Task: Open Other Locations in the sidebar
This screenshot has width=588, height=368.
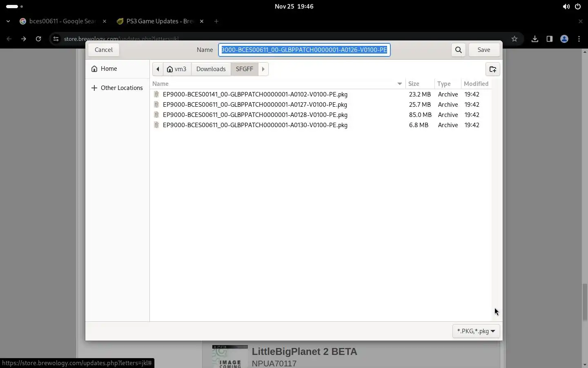Action: [x=117, y=88]
